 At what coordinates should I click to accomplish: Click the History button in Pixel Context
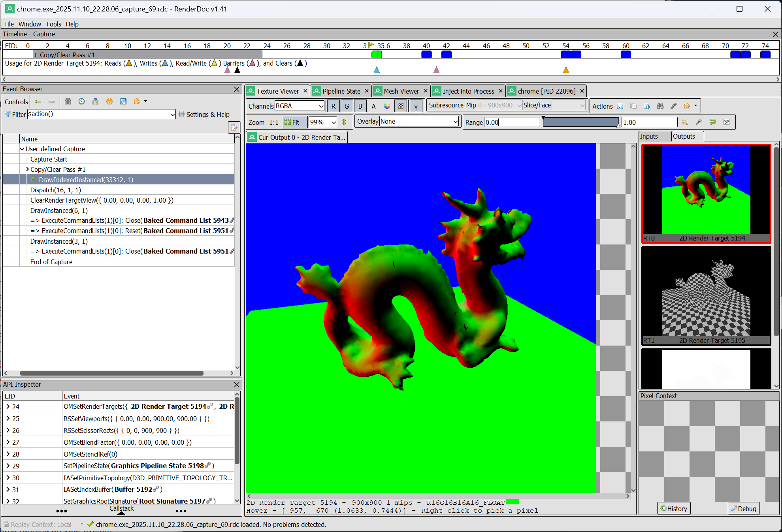(674, 508)
